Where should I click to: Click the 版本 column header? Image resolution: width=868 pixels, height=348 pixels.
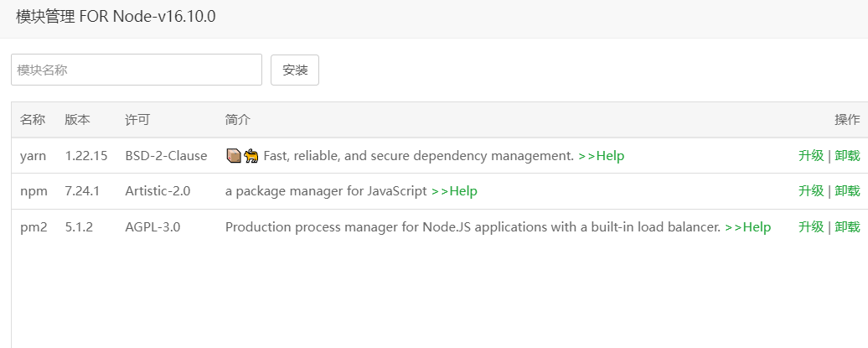[x=77, y=120]
